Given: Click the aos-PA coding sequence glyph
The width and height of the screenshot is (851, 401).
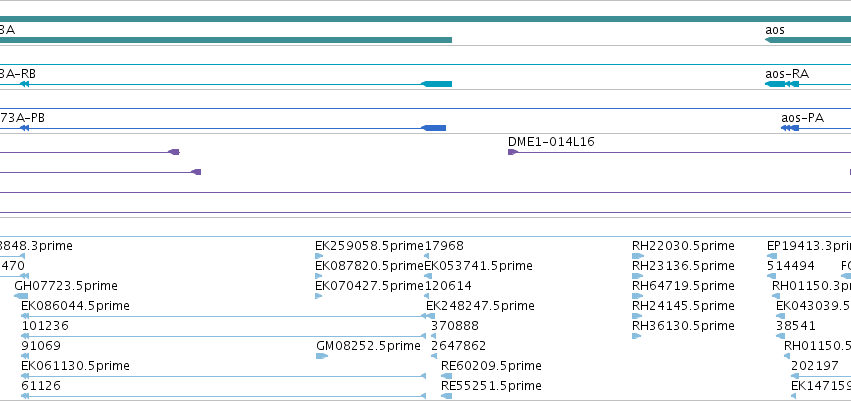Looking at the screenshot, I should pos(790,128).
